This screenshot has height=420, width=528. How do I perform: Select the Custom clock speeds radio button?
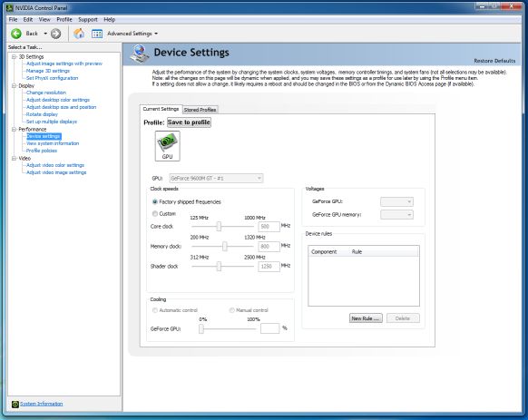pyautogui.click(x=155, y=213)
